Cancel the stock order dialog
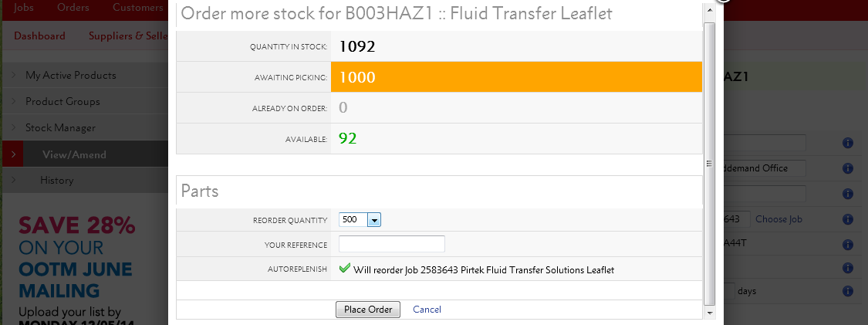The width and height of the screenshot is (868, 325). pyautogui.click(x=427, y=310)
